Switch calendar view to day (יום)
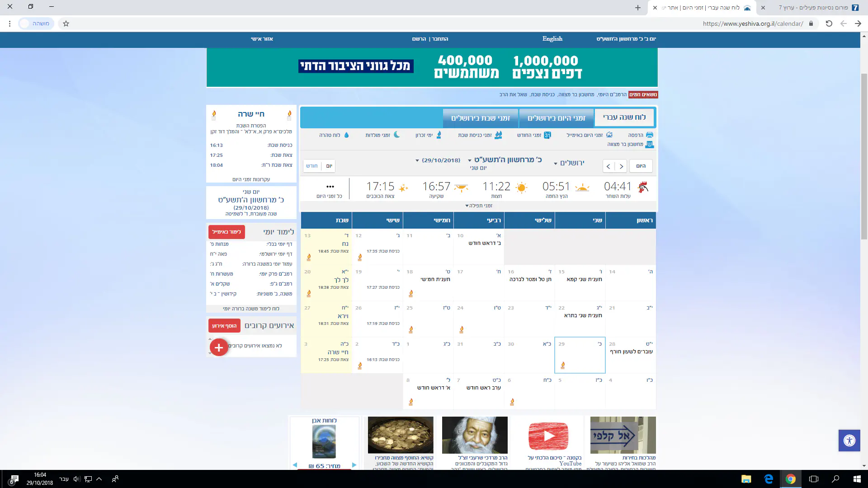This screenshot has height=488, width=868. point(329,166)
